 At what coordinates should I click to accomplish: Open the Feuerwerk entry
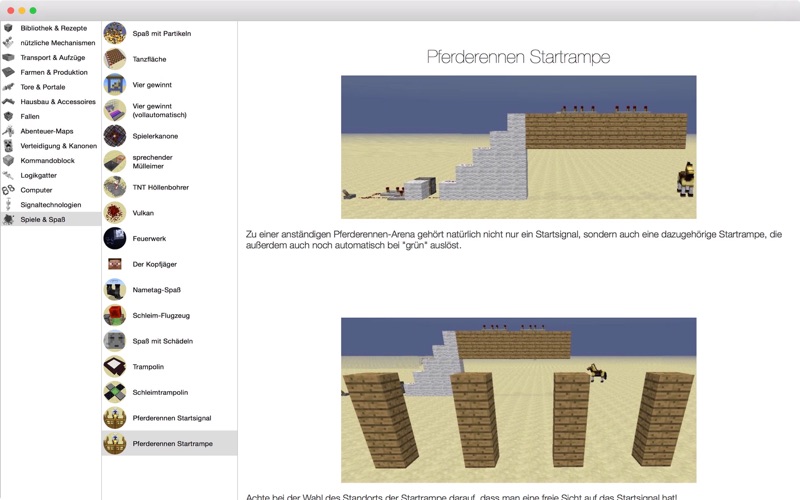click(169, 238)
